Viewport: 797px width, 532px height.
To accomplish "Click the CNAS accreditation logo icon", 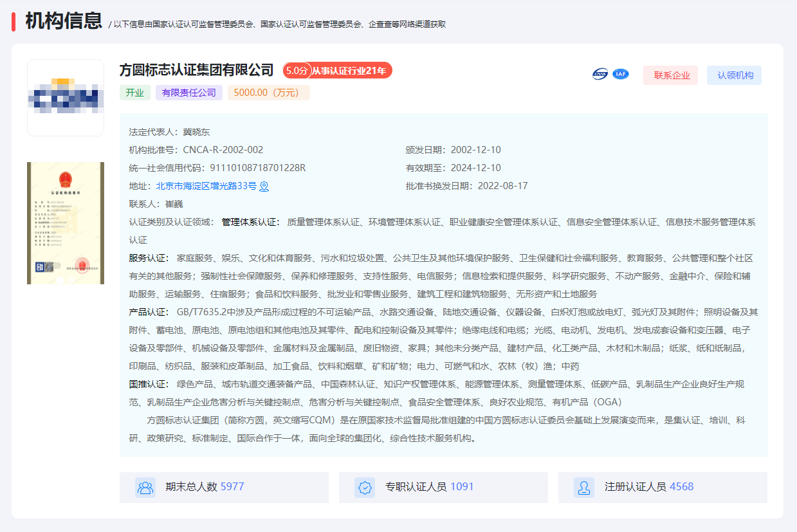I will point(600,74).
